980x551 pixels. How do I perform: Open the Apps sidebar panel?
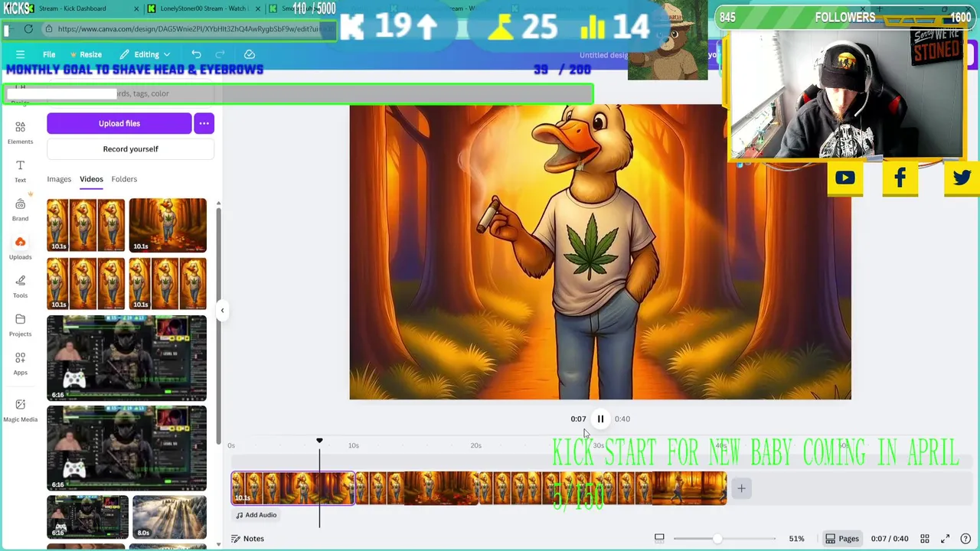click(x=20, y=363)
